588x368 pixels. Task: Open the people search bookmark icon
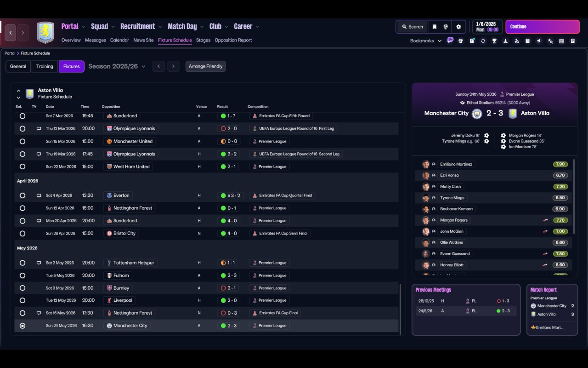516,41
